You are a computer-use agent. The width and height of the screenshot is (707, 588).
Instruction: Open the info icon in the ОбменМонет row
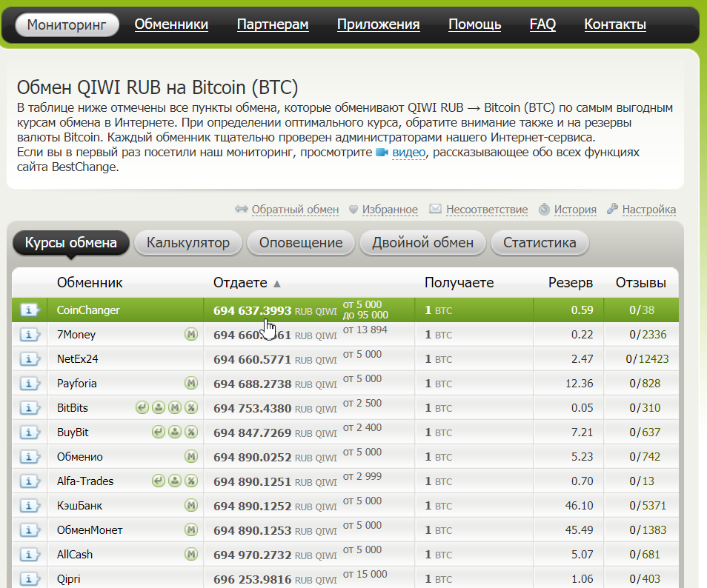click(30, 530)
